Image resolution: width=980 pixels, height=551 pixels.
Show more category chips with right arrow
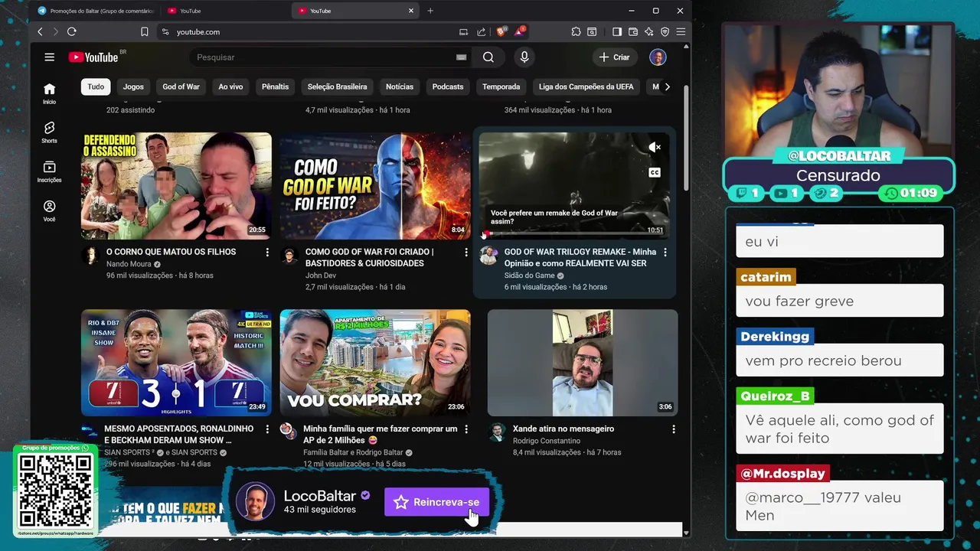[x=667, y=86]
